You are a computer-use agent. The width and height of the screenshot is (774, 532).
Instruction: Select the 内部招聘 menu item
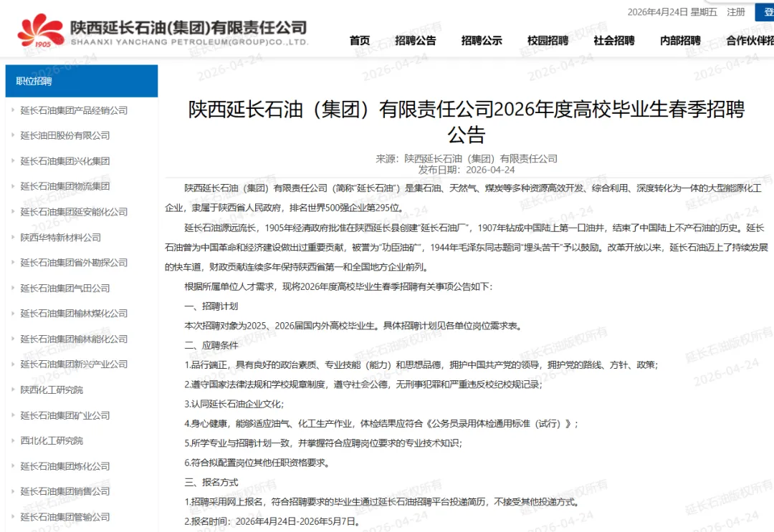(x=679, y=40)
